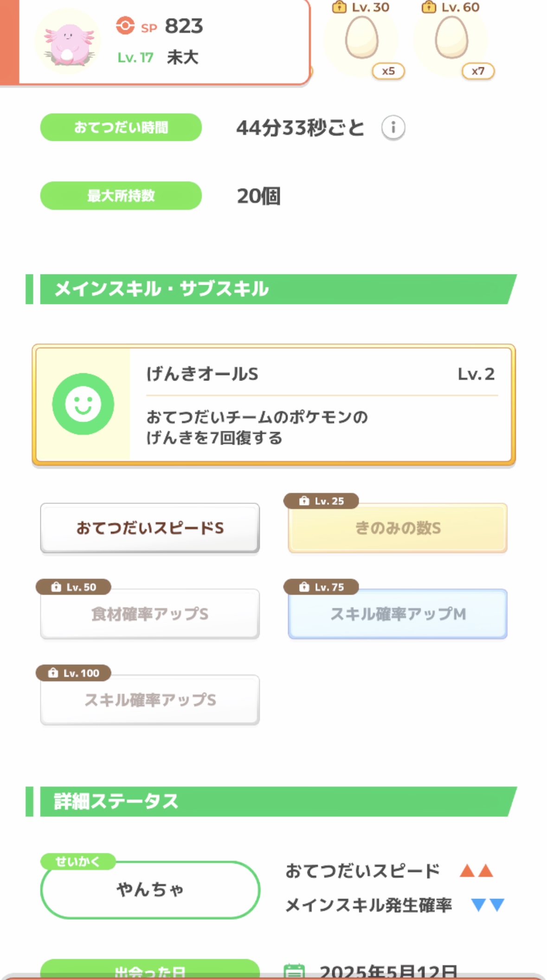Tap the red up arrows for おてつだいスピード
Image resolution: width=547 pixels, height=980 pixels.
tap(476, 871)
